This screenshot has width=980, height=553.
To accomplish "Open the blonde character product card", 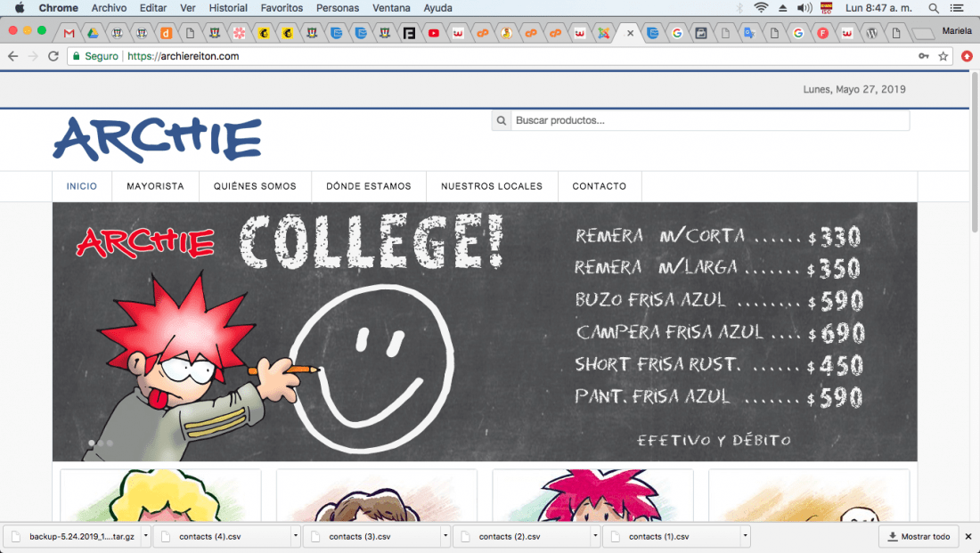I will (160, 495).
